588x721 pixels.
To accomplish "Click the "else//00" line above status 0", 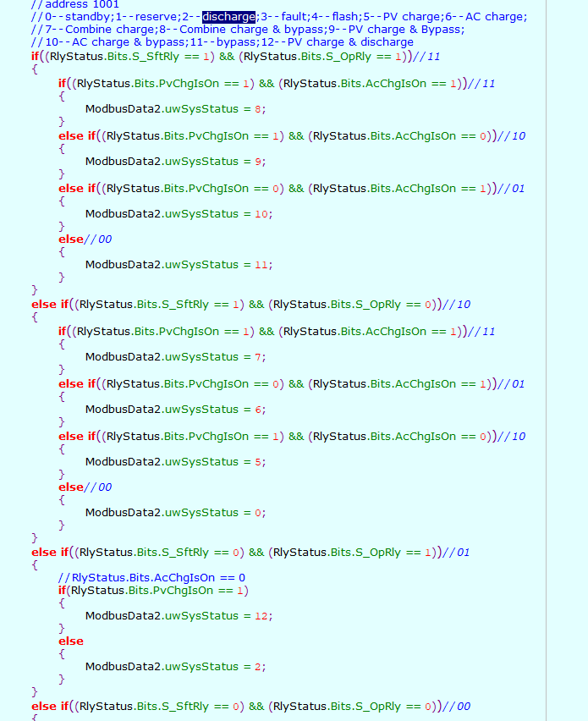I will (x=85, y=487).
